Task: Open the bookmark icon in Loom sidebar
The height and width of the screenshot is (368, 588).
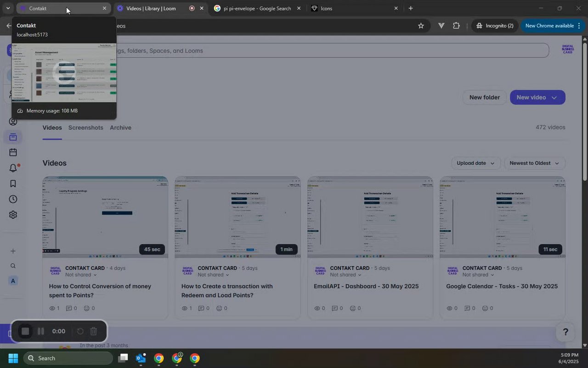Action: point(13,184)
